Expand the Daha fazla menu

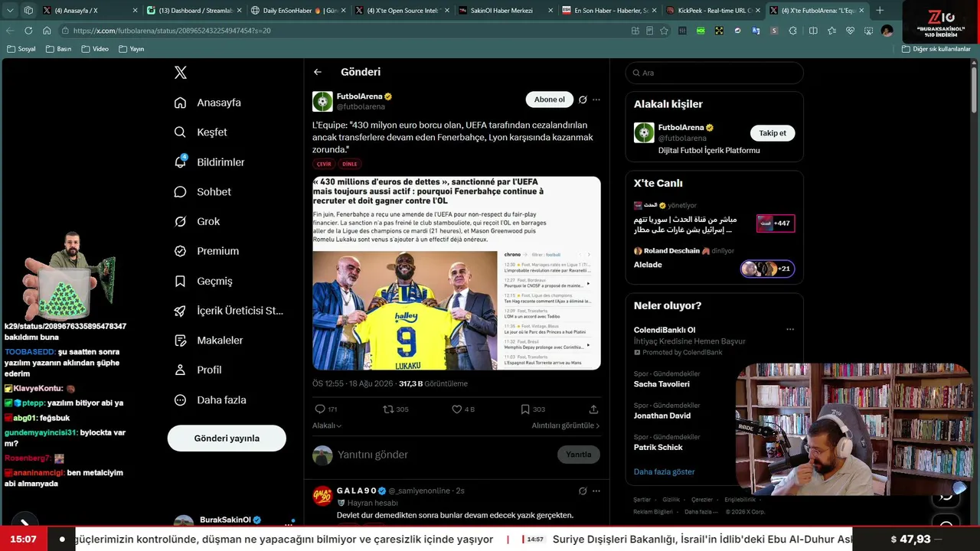point(210,399)
